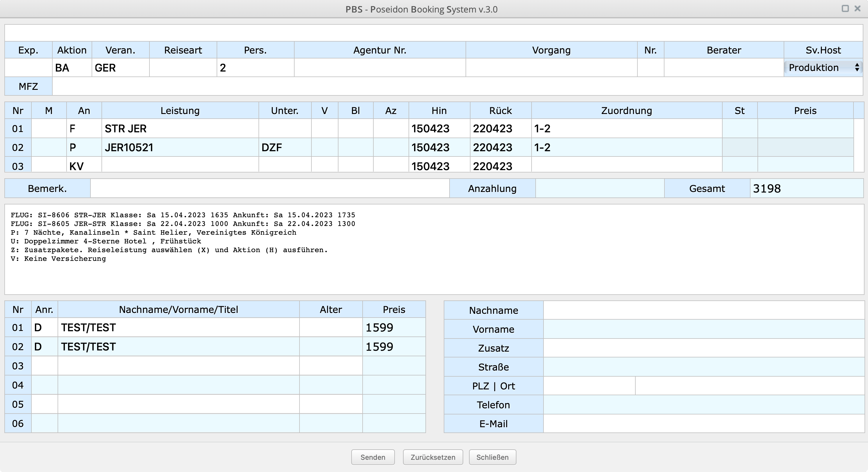868x472 pixels.
Task: Select the DZF Unter. cell
Action: tap(285, 147)
